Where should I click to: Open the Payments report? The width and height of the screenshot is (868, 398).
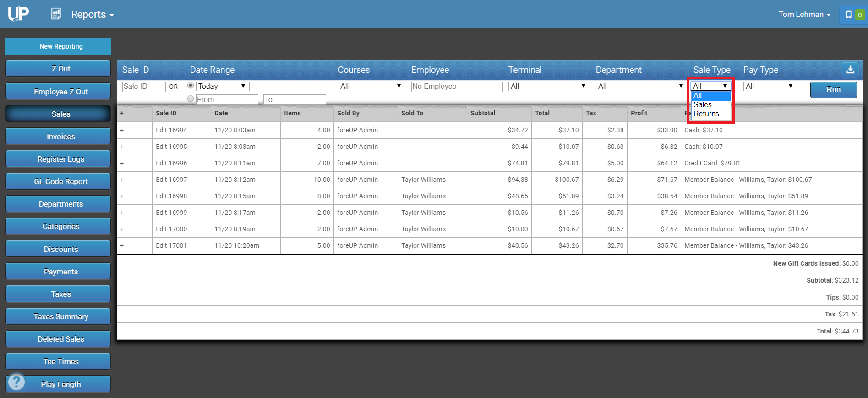58,272
